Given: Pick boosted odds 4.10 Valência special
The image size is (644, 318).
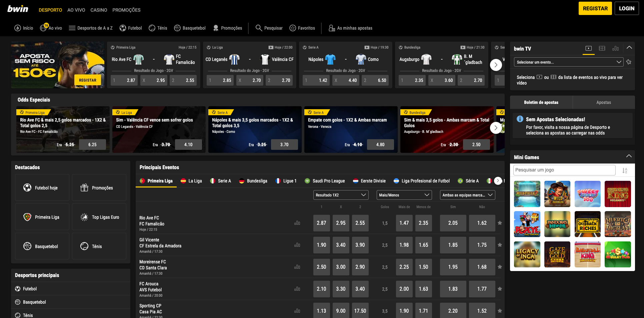Looking at the screenshot, I should [188, 145].
